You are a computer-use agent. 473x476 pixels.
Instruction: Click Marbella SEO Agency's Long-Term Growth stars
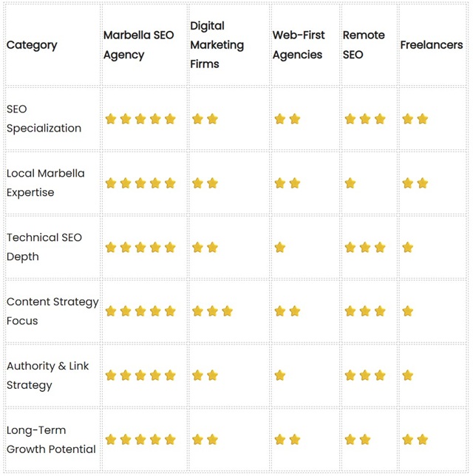click(x=140, y=440)
